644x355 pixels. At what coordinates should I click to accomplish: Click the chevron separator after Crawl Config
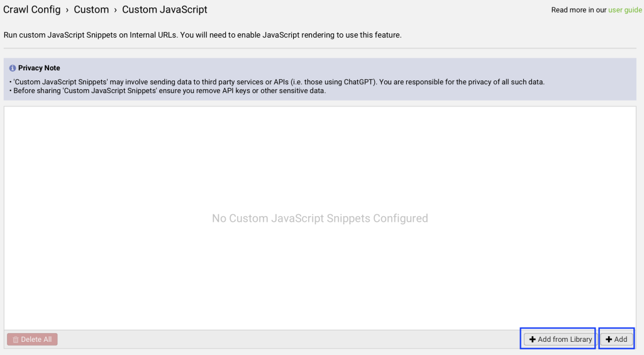[67, 10]
